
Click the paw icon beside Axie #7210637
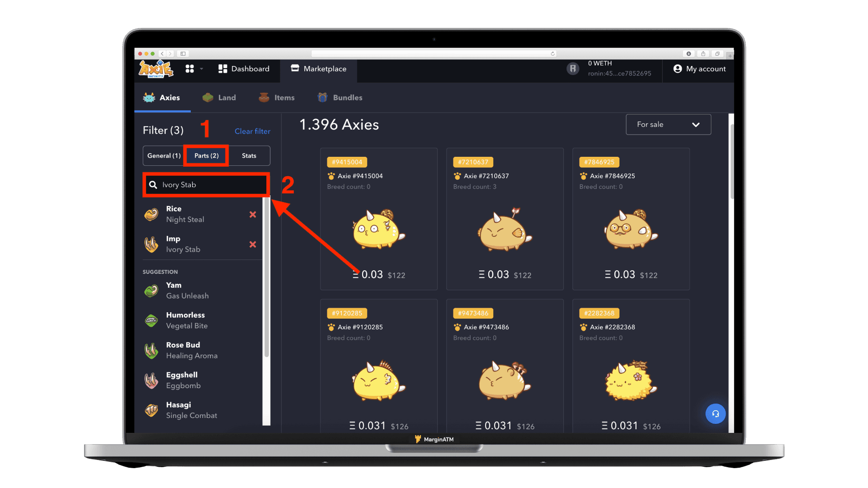pos(457,176)
